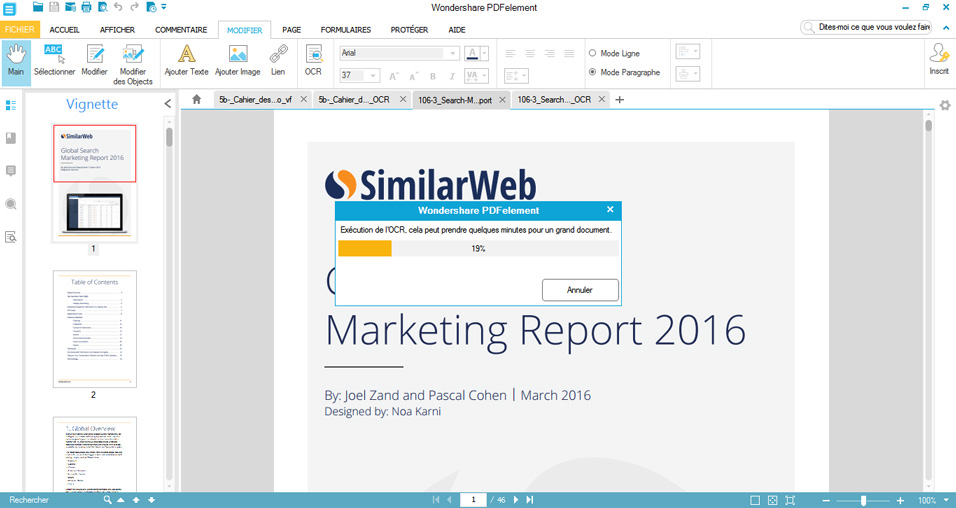The image size is (956, 508).
Task: Open settings gear at right edge
Action: [945, 106]
